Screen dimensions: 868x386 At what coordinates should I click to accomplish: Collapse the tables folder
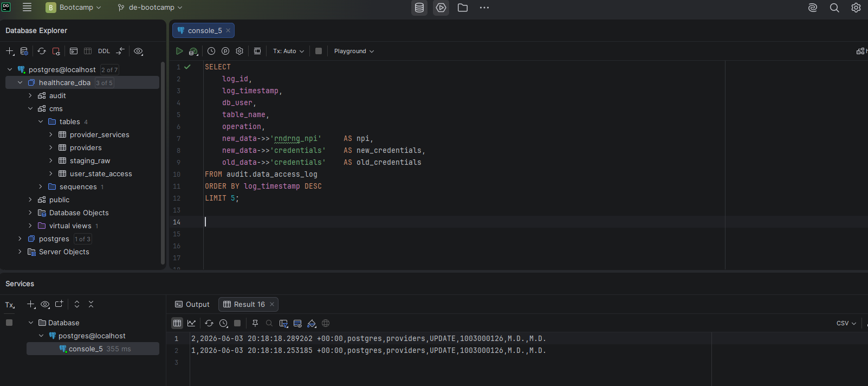click(x=41, y=121)
